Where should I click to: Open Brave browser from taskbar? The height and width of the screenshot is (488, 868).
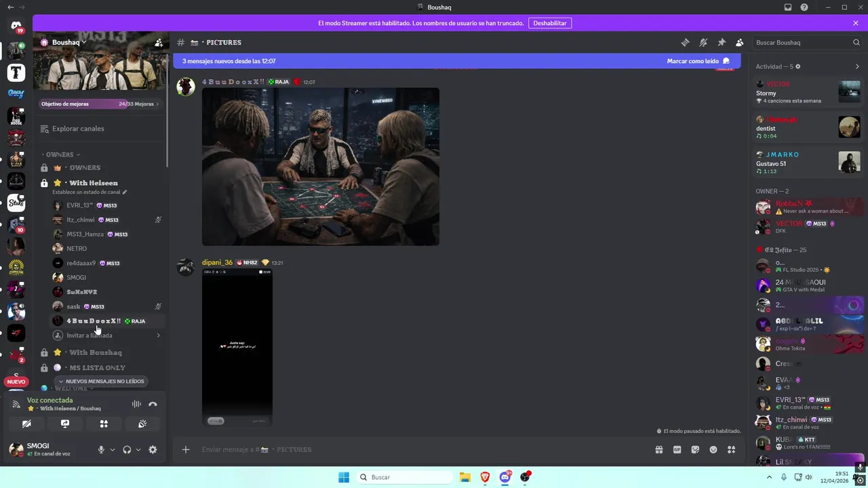pyautogui.click(x=485, y=477)
